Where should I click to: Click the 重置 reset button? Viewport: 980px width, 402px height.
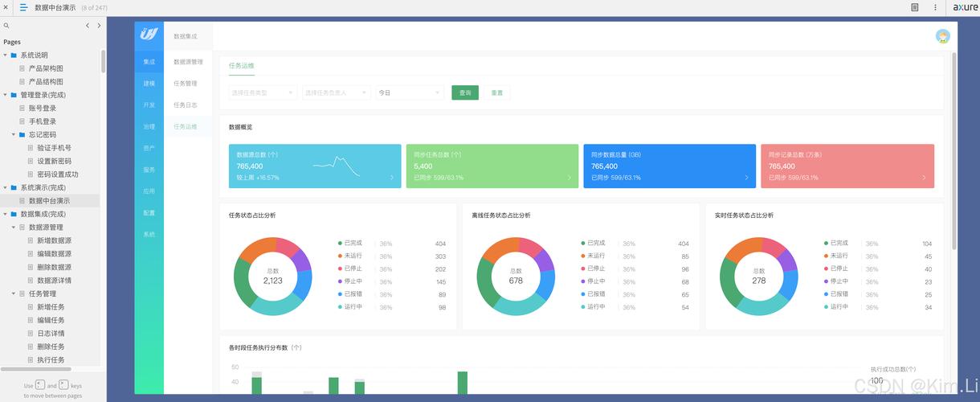click(497, 92)
